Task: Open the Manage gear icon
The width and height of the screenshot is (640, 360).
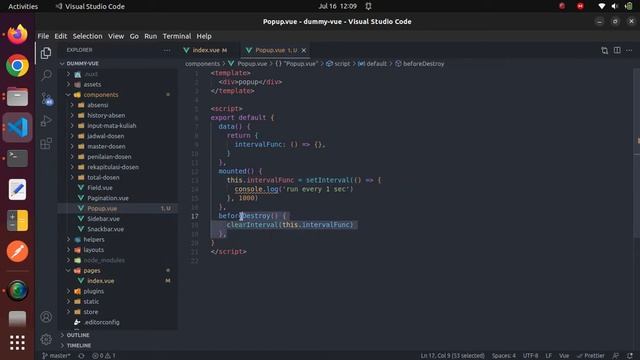Action: (46, 339)
